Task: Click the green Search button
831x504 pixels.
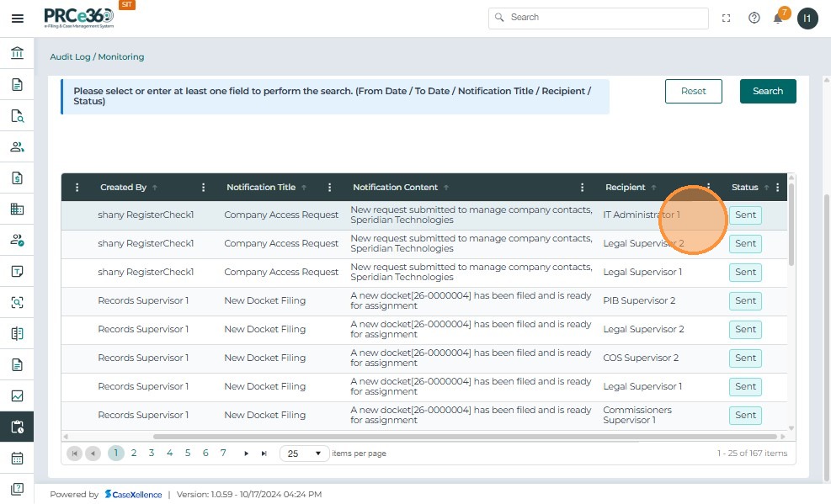Action: click(x=767, y=91)
